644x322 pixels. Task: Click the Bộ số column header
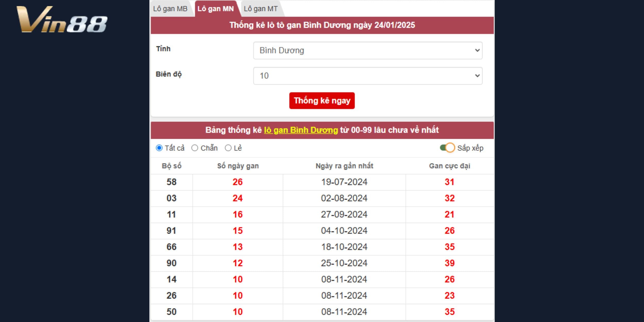172,166
